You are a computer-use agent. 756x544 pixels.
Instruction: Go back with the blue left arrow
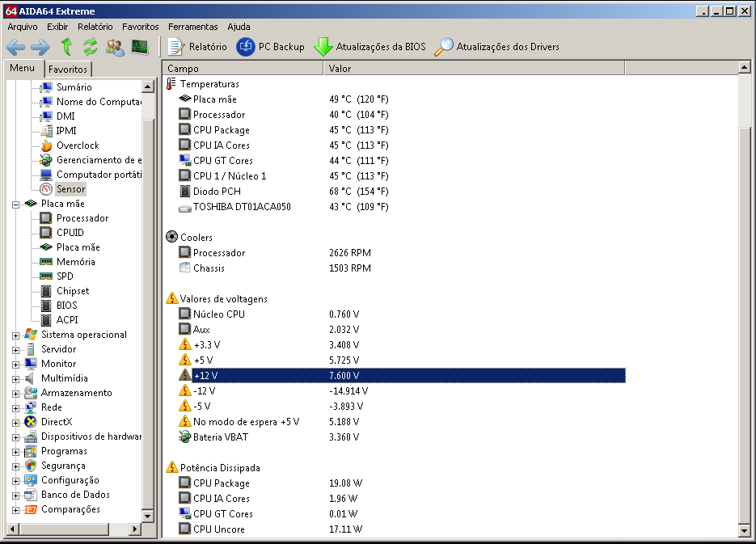pos(16,47)
